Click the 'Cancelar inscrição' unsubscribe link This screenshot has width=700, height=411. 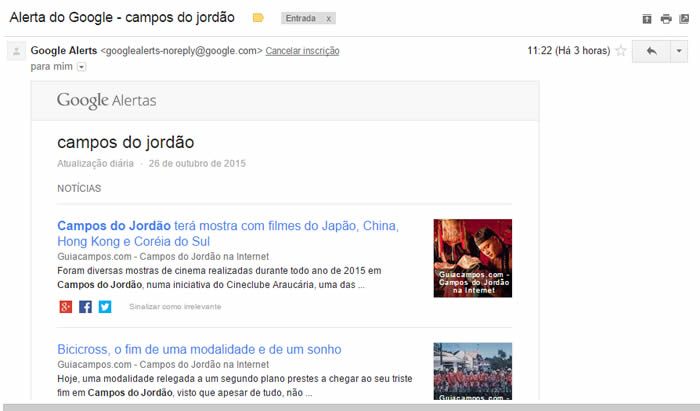(302, 50)
